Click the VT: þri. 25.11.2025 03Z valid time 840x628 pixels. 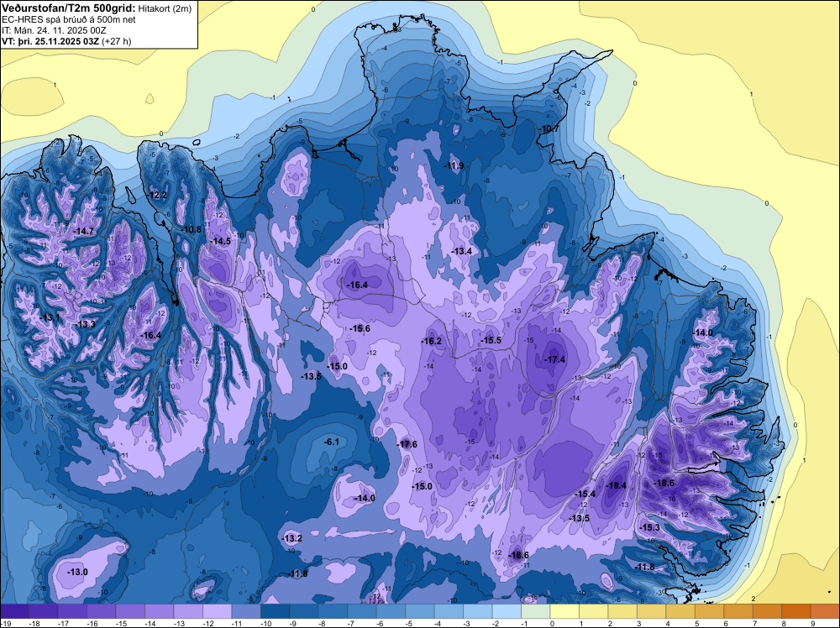pyautogui.click(x=66, y=41)
